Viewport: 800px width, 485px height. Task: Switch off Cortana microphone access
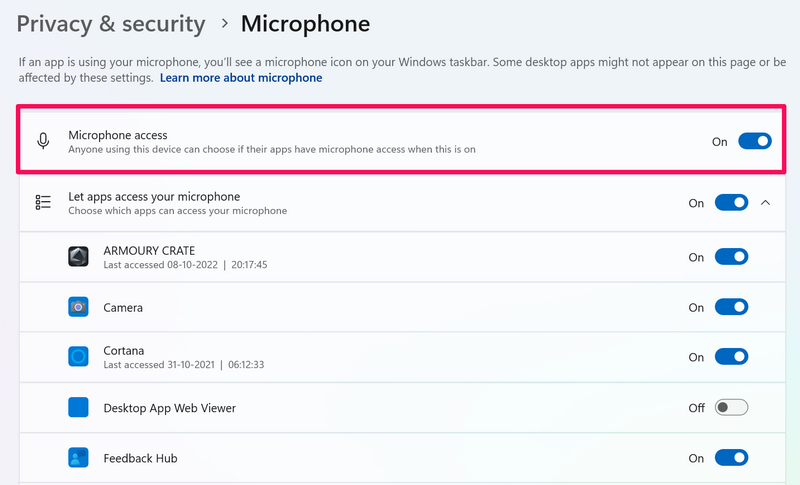(x=732, y=357)
